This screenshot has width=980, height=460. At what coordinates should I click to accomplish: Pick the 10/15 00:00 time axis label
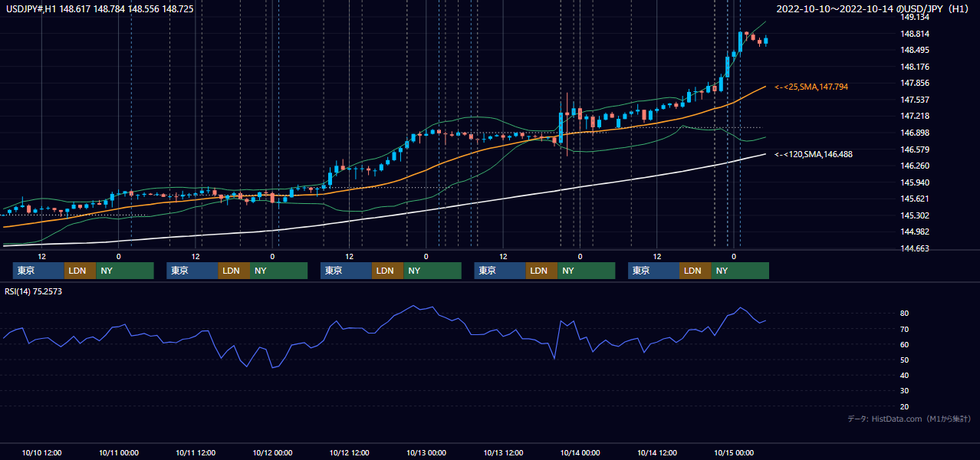[x=734, y=452]
